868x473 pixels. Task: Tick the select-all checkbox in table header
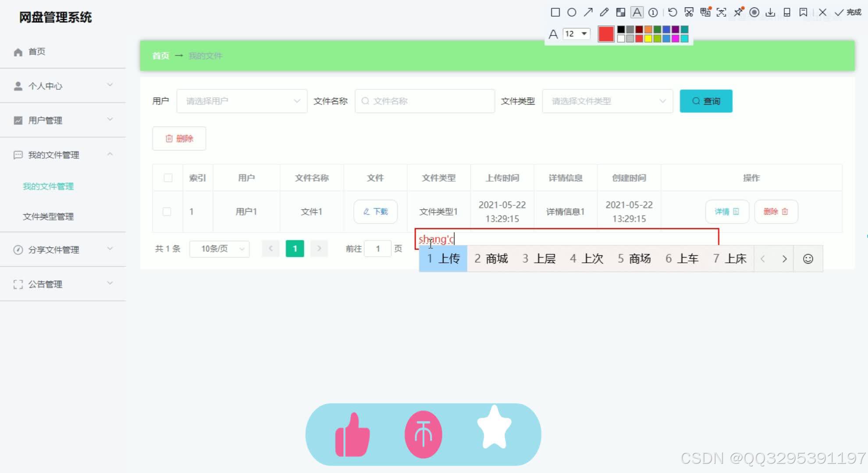pyautogui.click(x=168, y=178)
